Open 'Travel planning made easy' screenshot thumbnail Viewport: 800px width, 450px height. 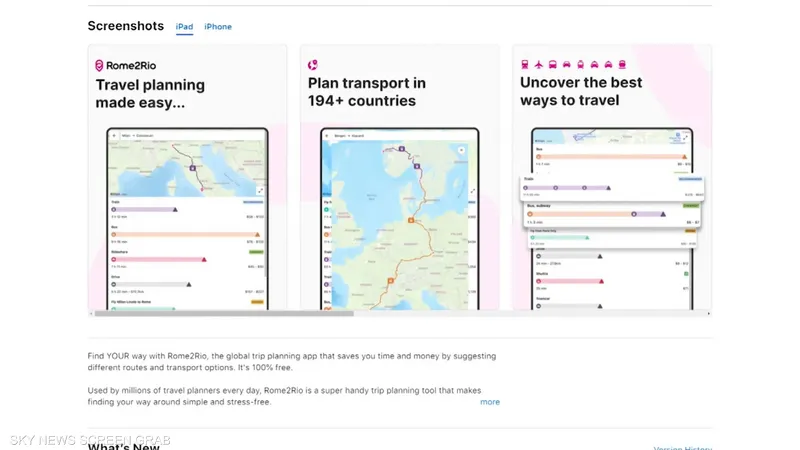(187, 177)
